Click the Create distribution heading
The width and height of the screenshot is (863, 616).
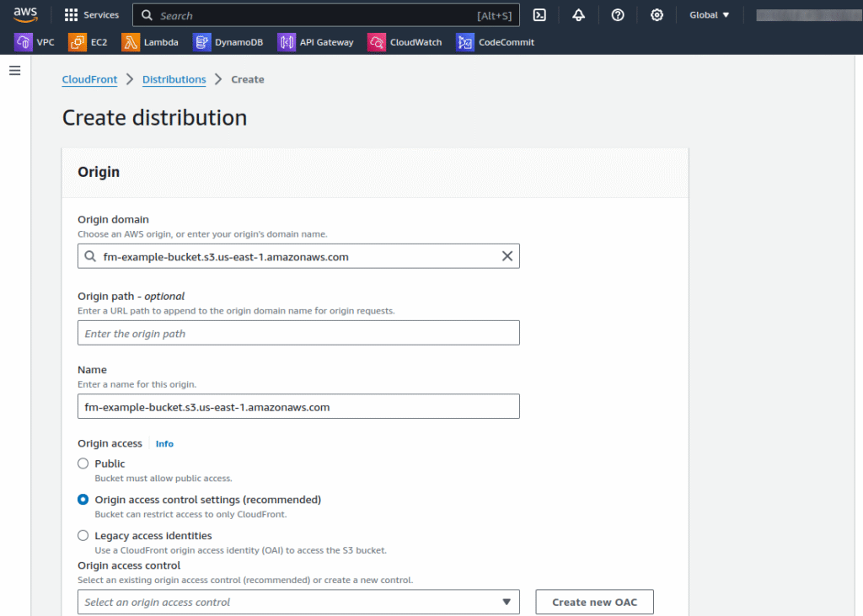pyautogui.click(x=155, y=118)
